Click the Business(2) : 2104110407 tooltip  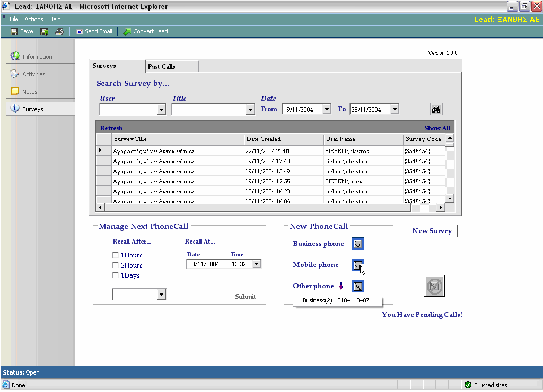point(337,300)
